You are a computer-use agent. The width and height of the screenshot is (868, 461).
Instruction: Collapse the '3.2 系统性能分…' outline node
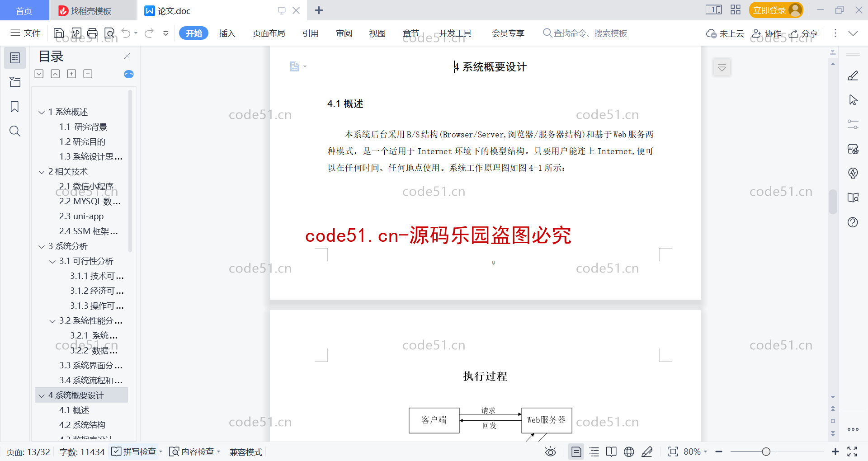pyautogui.click(x=52, y=321)
